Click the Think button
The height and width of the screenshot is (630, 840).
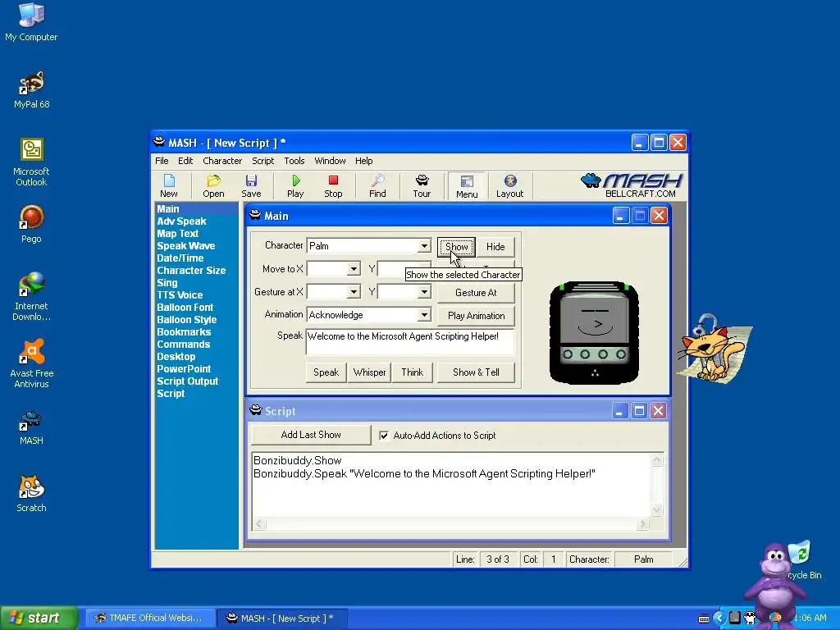pyautogui.click(x=412, y=372)
